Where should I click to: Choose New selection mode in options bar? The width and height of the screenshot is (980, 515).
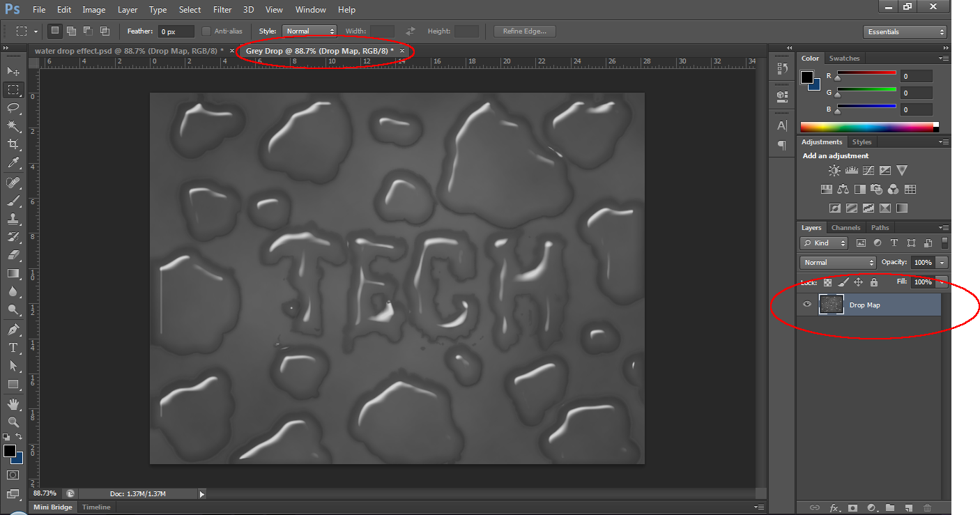54,31
